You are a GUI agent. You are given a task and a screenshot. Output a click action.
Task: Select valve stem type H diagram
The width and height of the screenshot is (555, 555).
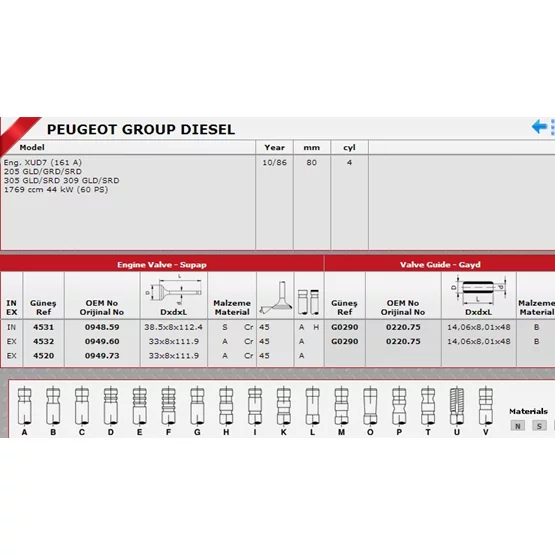click(x=226, y=406)
